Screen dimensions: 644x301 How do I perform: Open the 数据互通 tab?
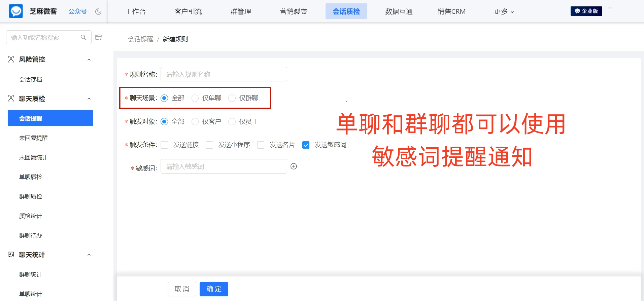tap(399, 11)
